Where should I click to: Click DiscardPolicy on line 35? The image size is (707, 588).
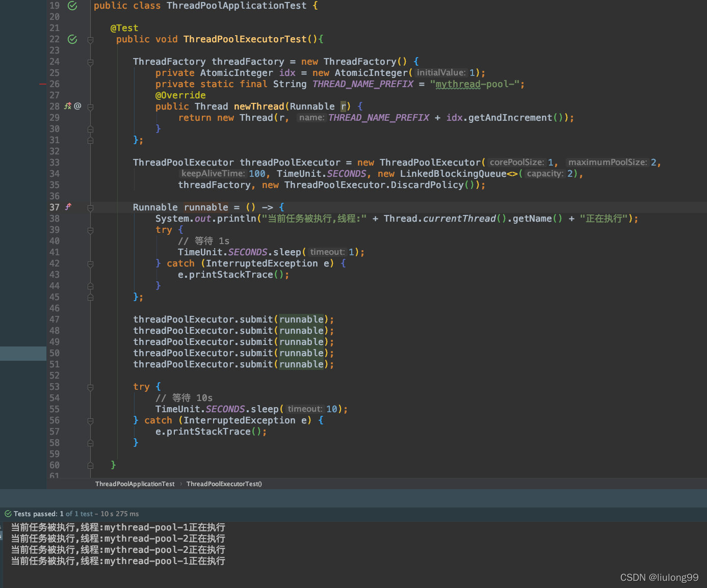point(427,185)
